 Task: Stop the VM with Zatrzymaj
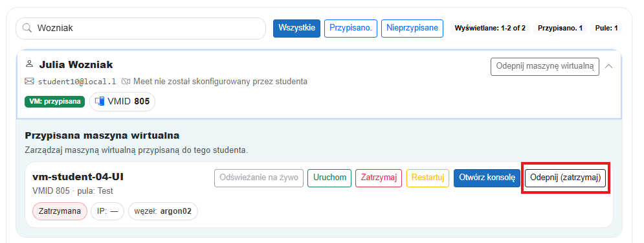pos(379,178)
